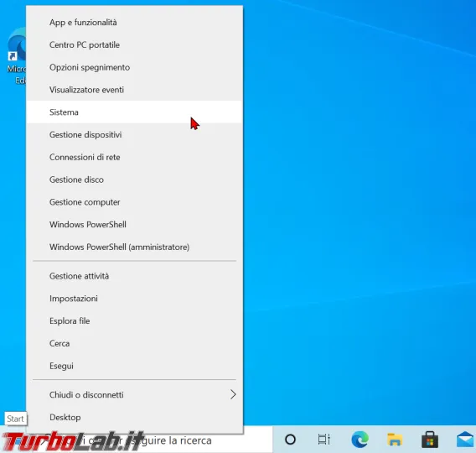476x453 pixels.
Task: Launch Gestione computer
Action: click(134, 202)
